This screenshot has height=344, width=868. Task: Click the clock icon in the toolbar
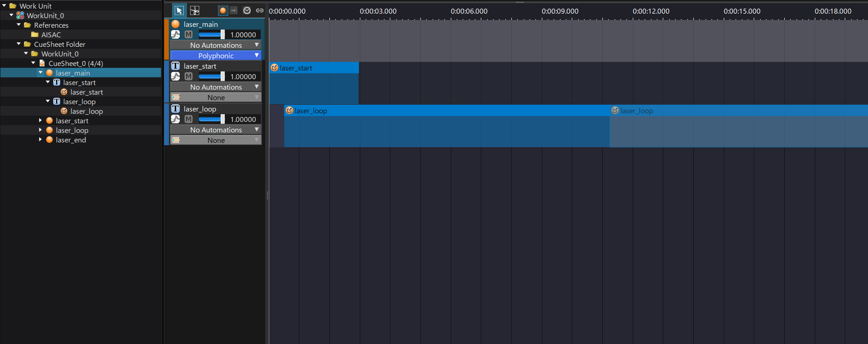(x=247, y=10)
